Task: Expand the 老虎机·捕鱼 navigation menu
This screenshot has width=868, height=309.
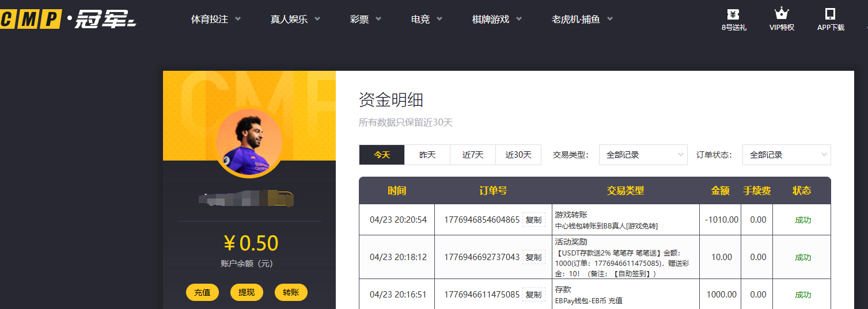Action: point(582,19)
